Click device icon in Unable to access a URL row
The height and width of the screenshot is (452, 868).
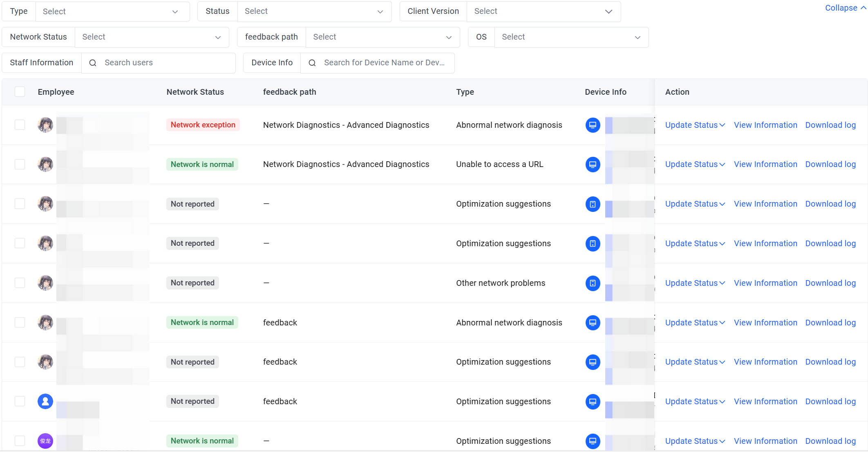pos(593,165)
